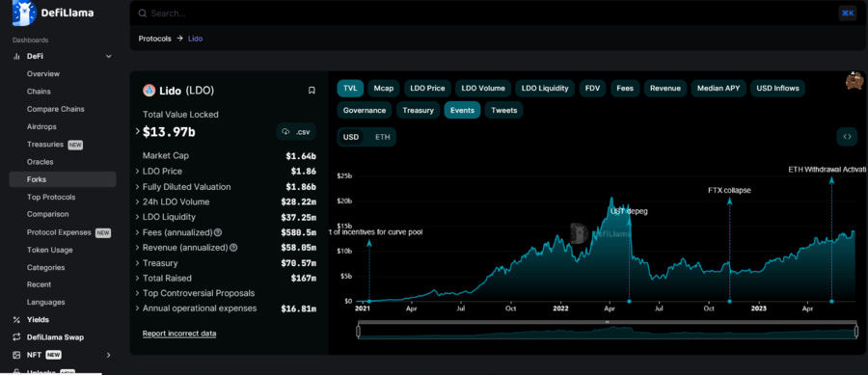
Task: Bookmark the Lido protocol
Action: click(312, 91)
